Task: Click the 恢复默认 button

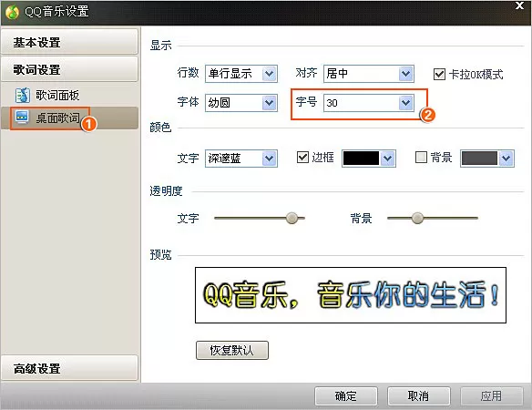Action: coord(232,350)
